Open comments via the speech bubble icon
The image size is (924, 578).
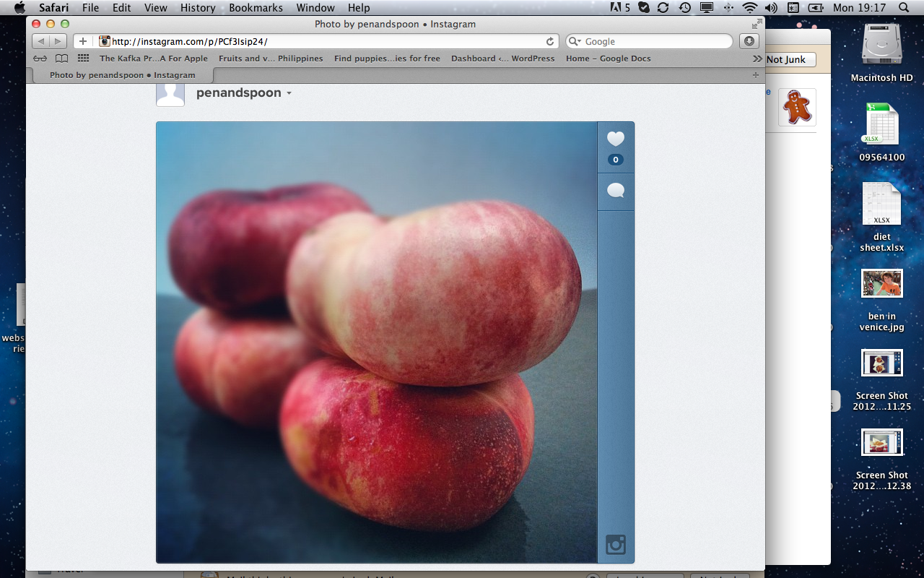(615, 191)
